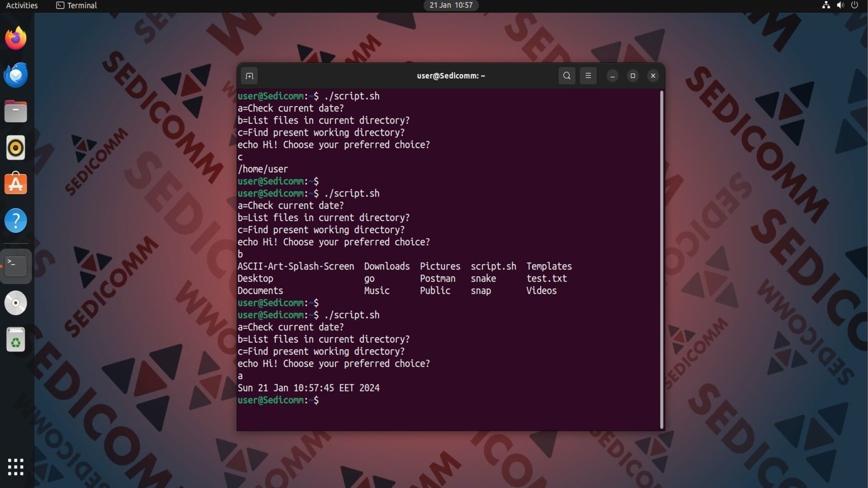868x488 pixels.
Task: Open the Help application
Action: [16, 221]
